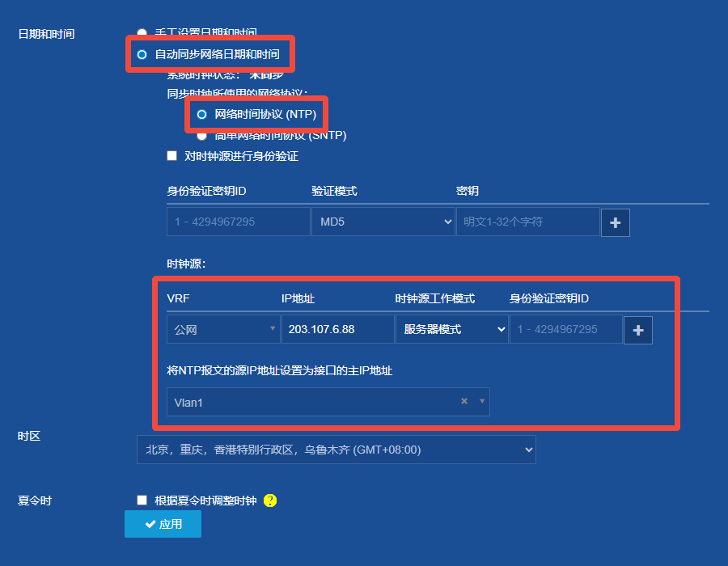Image resolution: width=728 pixels, height=566 pixels.
Task: Click plus icon to add authentication key entry
Action: [x=616, y=222]
